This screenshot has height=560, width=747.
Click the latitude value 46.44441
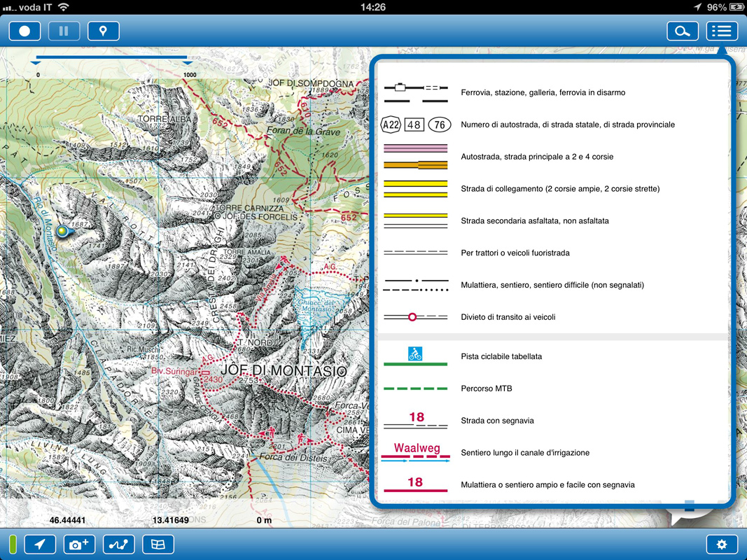[68, 521]
